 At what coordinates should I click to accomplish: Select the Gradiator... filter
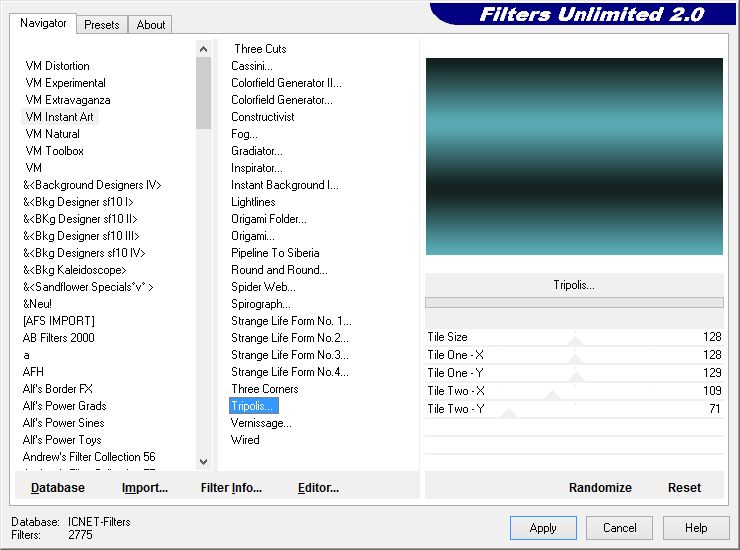[x=257, y=151]
